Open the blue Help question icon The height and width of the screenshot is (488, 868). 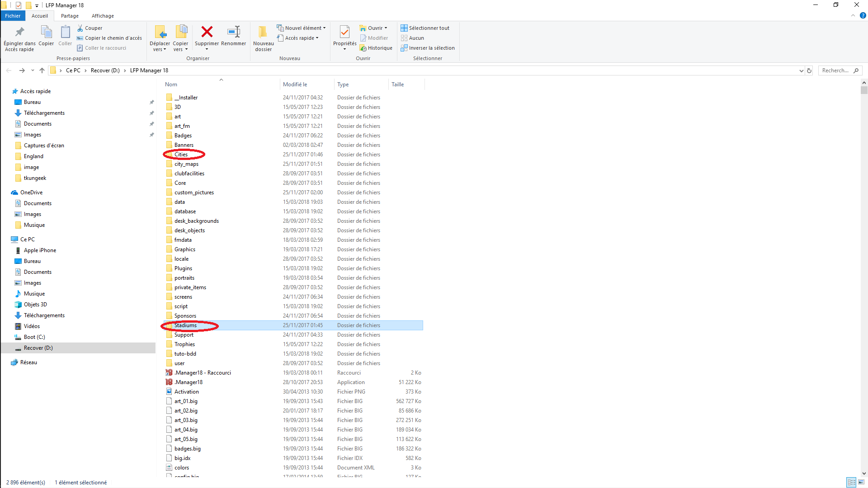coord(863,15)
